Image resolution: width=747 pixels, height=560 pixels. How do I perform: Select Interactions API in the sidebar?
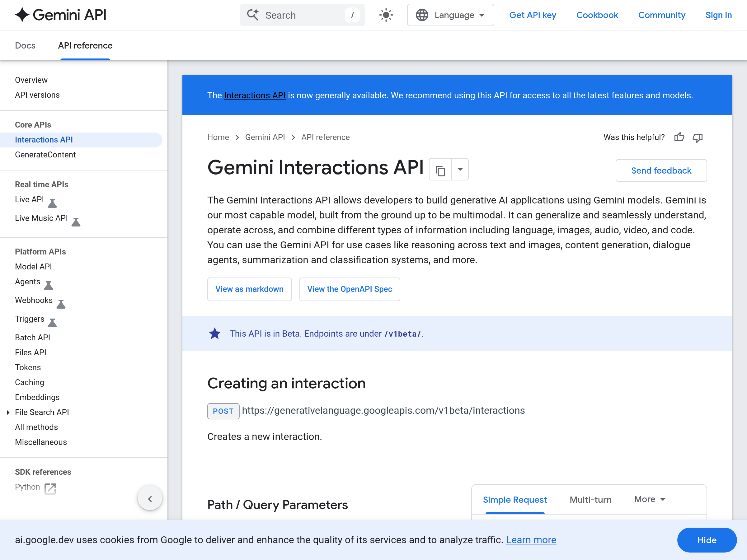(81, 140)
